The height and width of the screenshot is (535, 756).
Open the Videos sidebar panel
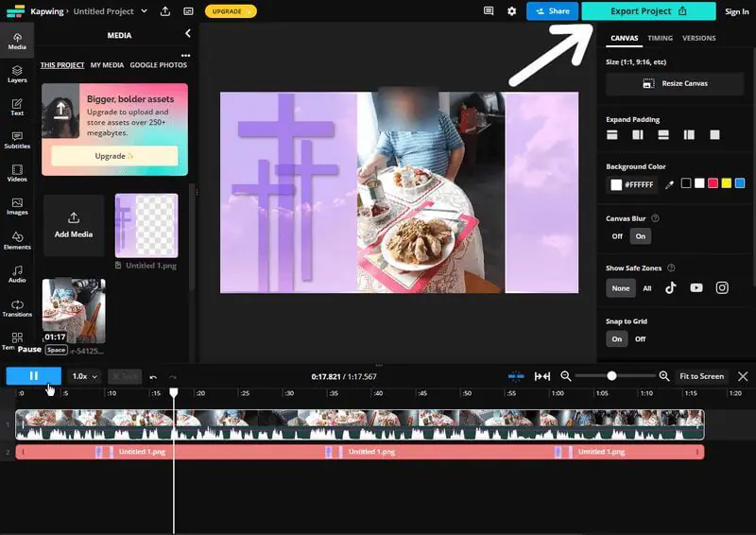click(x=17, y=173)
